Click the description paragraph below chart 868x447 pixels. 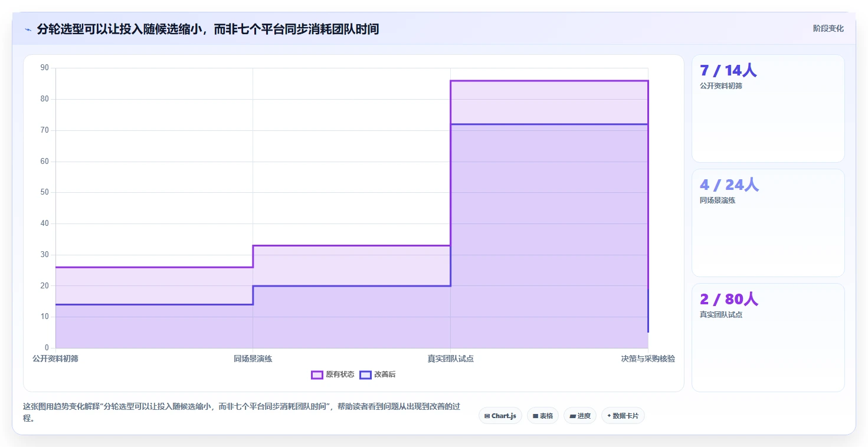[241, 412]
